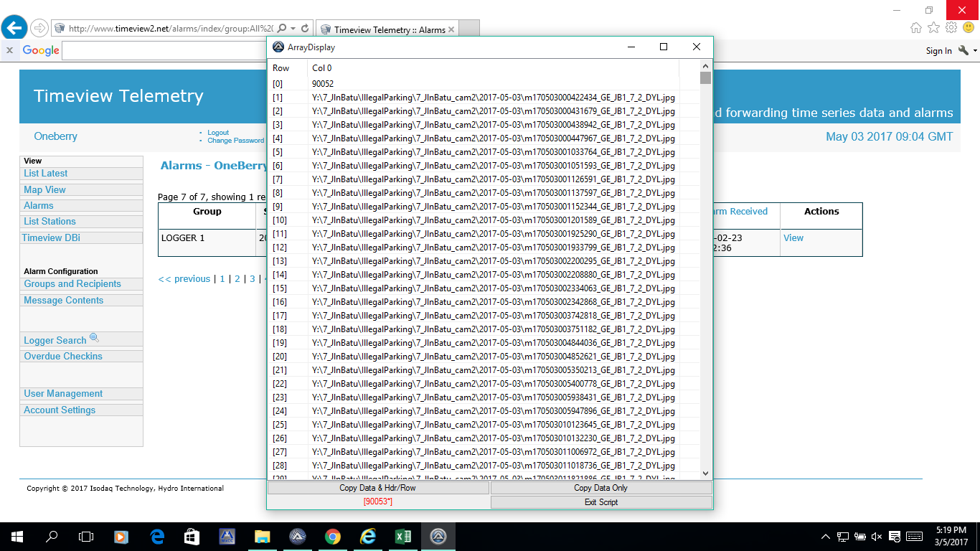Click Copy Data & Hdr/Row button
Image resolution: width=980 pixels, height=551 pixels.
[x=378, y=488]
